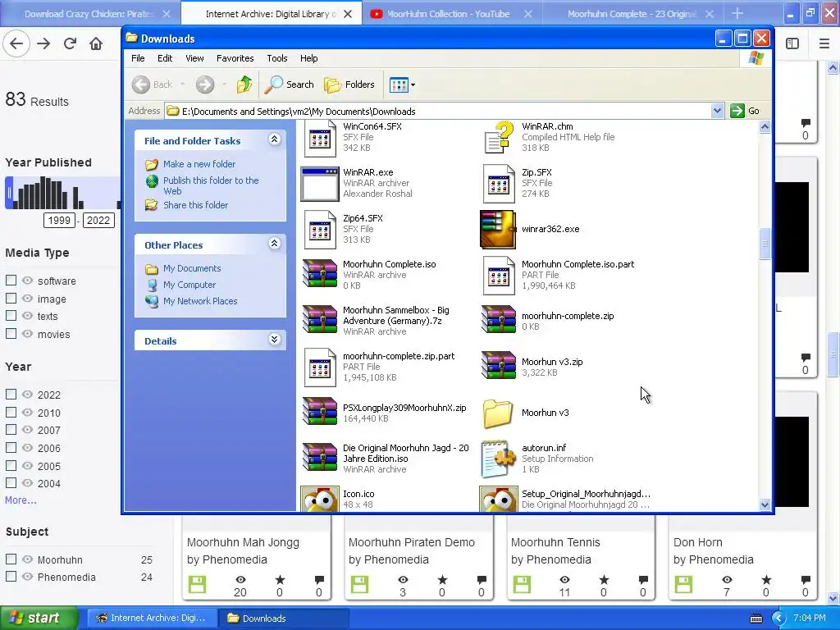840x630 pixels.
Task: Collapse the File and Folder Tasks panel
Action: [274, 139]
